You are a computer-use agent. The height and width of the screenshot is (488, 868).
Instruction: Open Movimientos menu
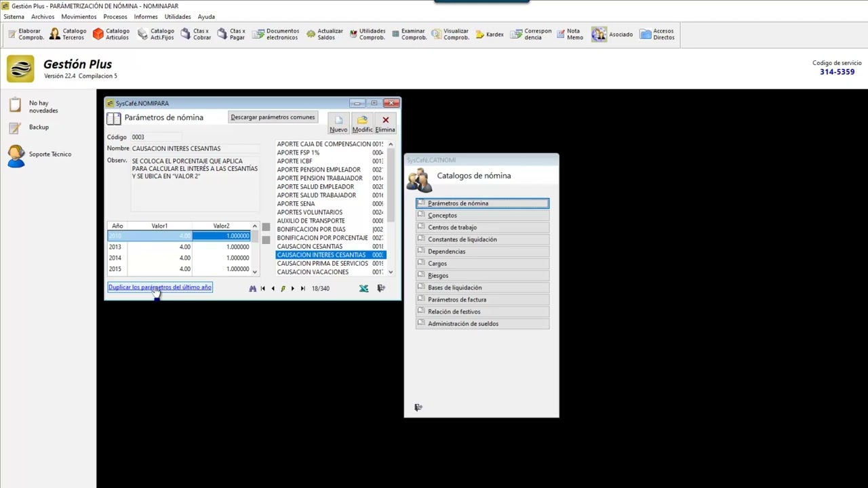(x=79, y=16)
